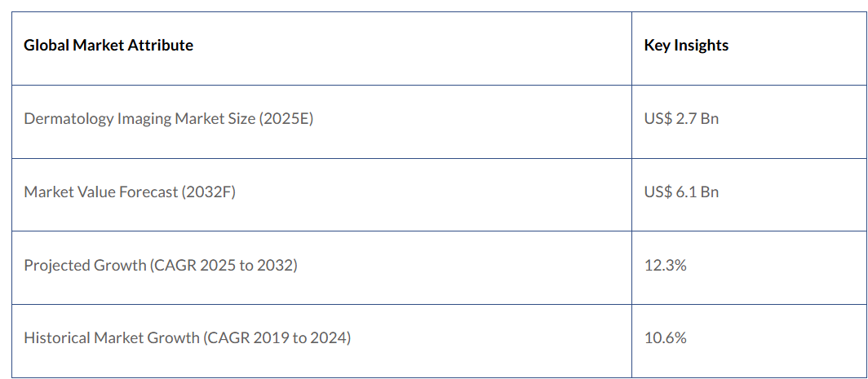
Task: Click the US$ 6.1 Bn value
Action: 681,192
